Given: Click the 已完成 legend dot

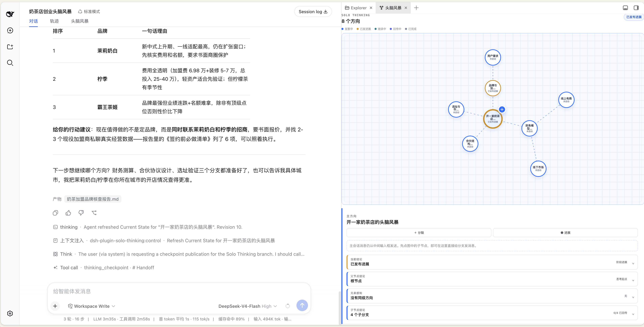Looking at the screenshot, I should point(406,29).
